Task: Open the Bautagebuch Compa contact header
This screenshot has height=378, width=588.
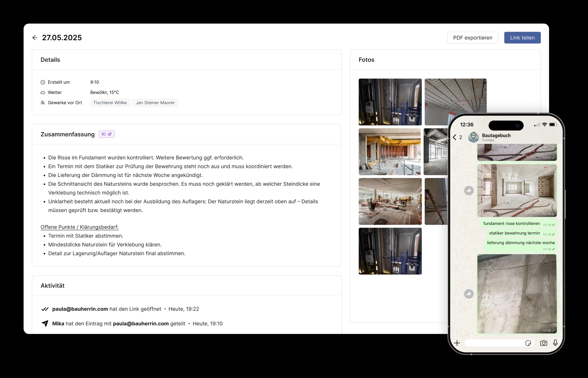Action: click(x=496, y=137)
